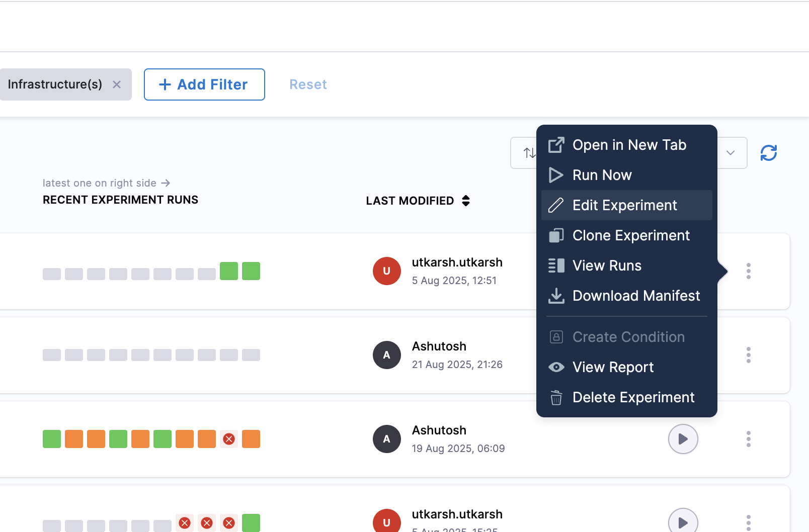809x532 pixels.
Task: Sort by Last Modified column arrows
Action: click(466, 201)
